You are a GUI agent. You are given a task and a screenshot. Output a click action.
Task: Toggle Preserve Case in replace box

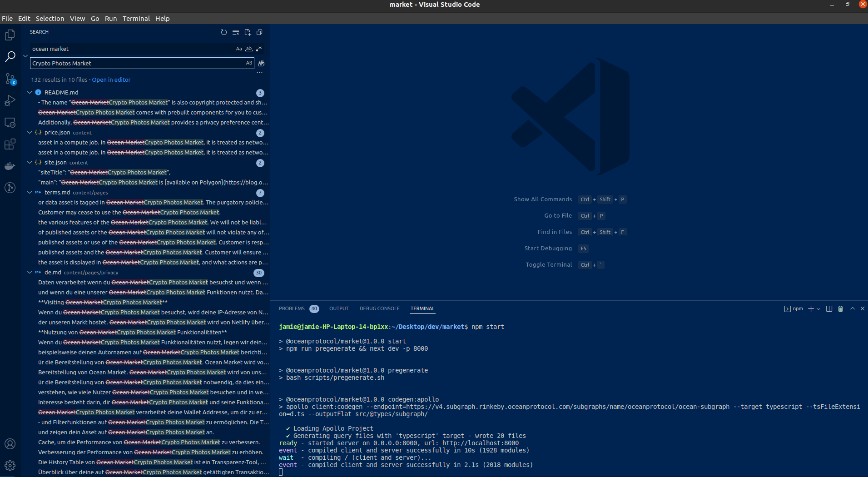(x=249, y=63)
